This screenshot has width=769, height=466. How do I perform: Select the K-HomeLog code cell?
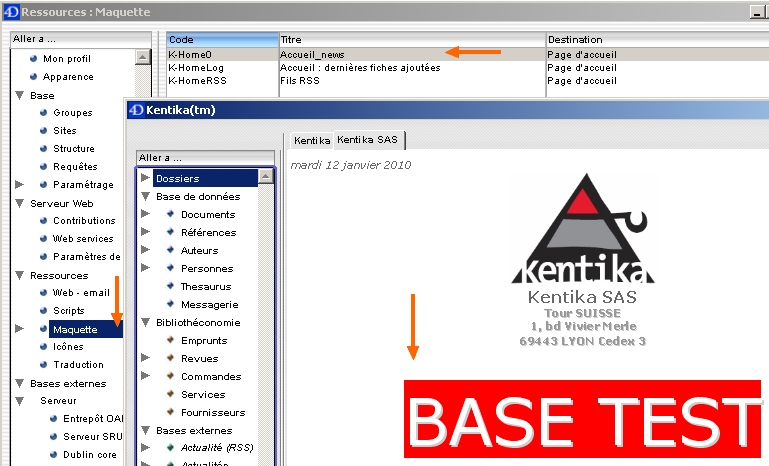point(222,68)
